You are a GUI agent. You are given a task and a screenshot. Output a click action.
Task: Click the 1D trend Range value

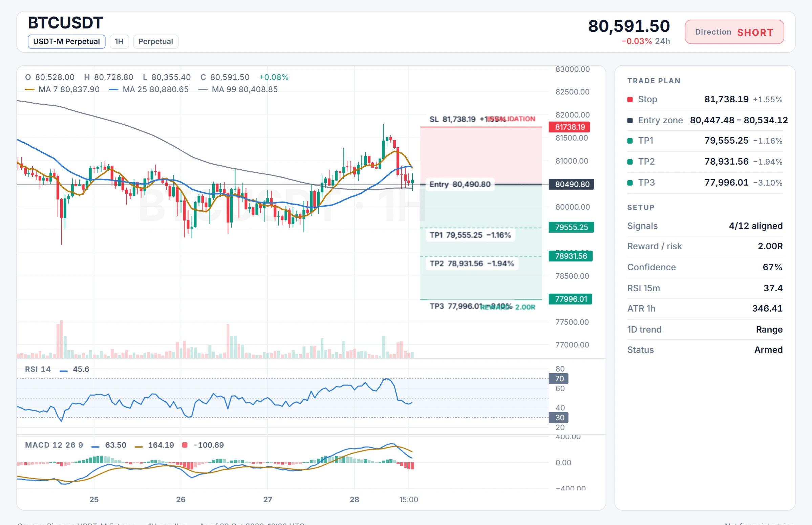pos(769,330)
